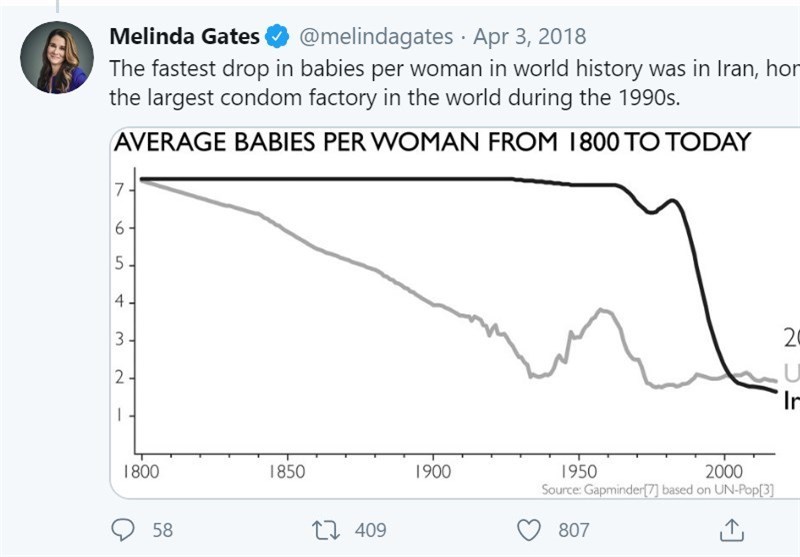Click the 2000 label on the x-axis
The height and width of the screenshot is (557, 800).
[x=724, y=471]
